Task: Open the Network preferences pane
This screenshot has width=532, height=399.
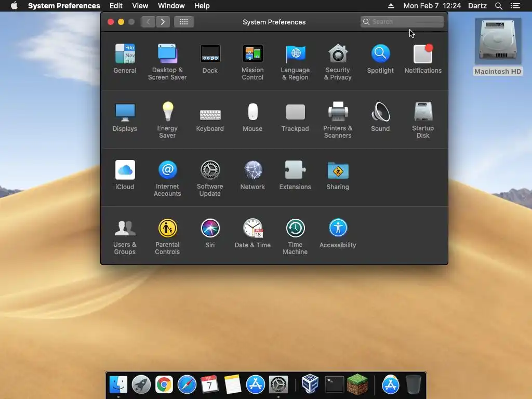Action: pyautogui.click(x=252, y=175)
